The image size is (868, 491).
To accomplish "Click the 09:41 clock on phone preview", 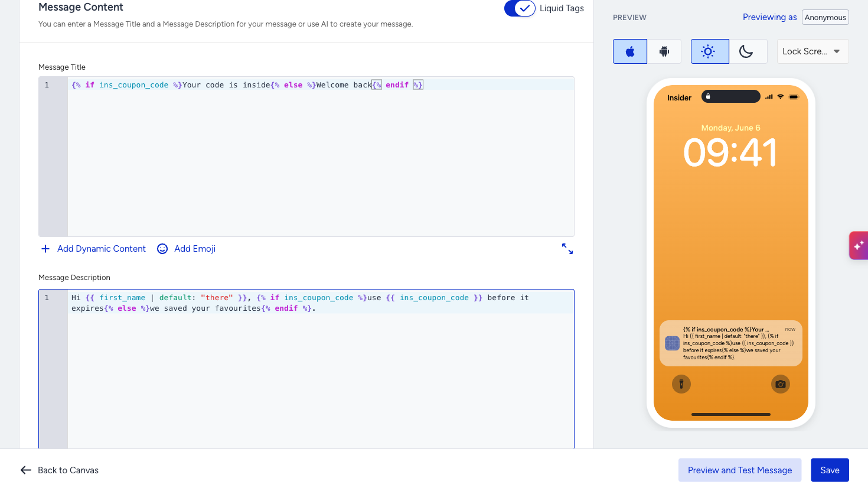I will (x=730, y=152).
